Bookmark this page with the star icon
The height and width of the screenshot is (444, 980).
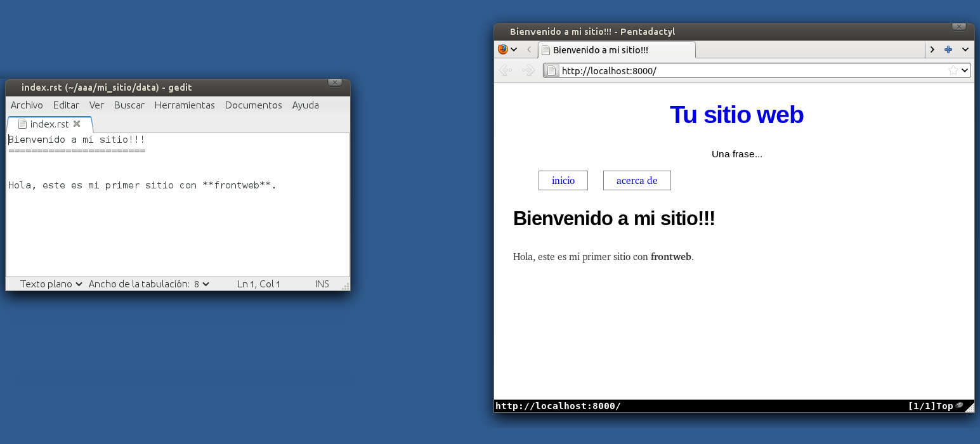point(953,70)
